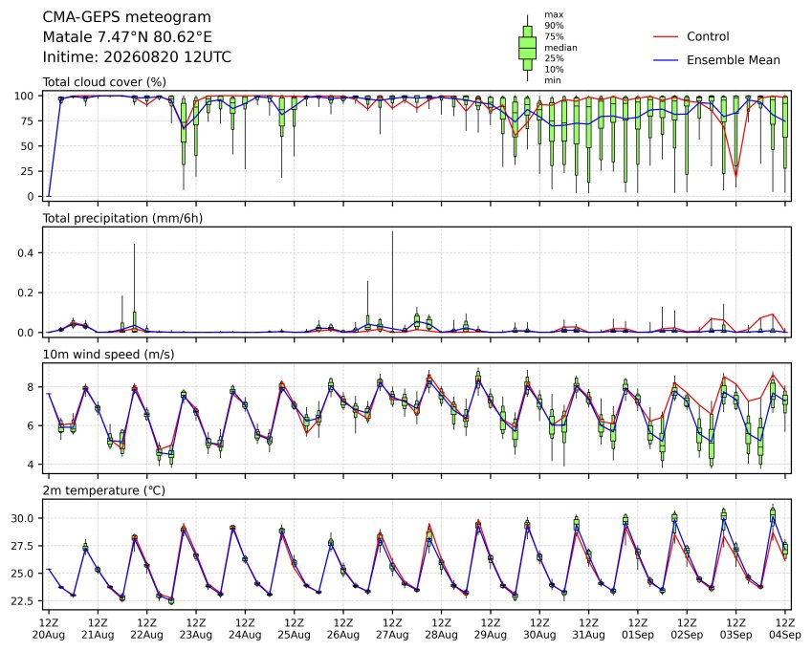Click the Total precipitation panel title
The image size is (812, 651).
pos(122,218)
